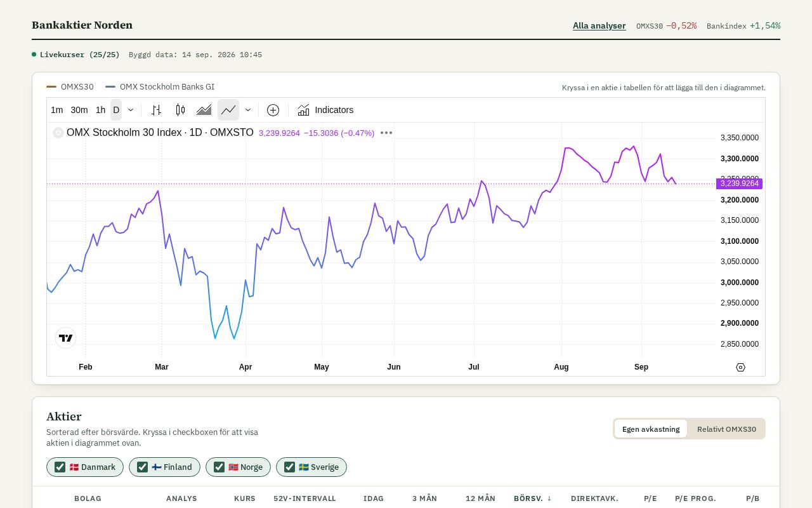
Task: Toggle the Danmark country checkbox
Action: [x=60, y=467]
